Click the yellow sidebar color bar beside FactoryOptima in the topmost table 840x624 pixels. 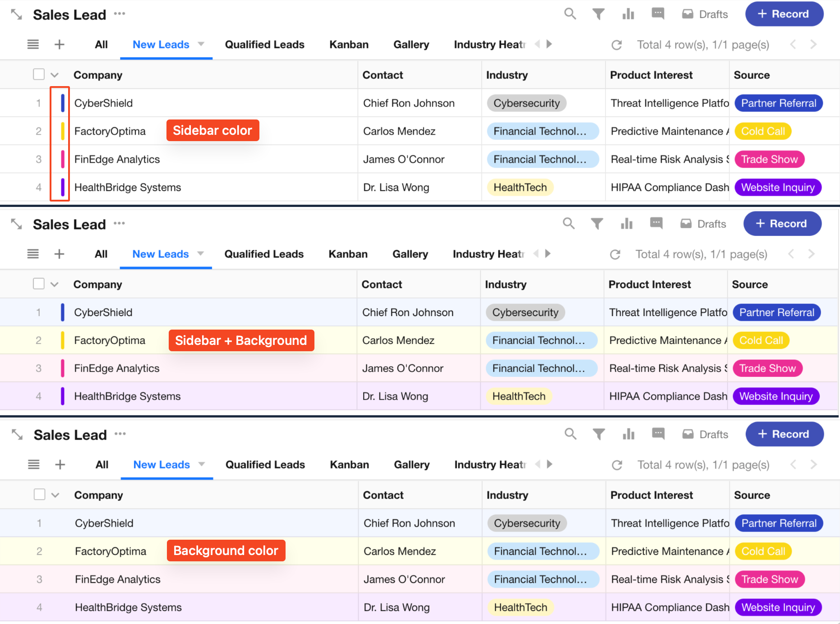(x=63, y=131)
